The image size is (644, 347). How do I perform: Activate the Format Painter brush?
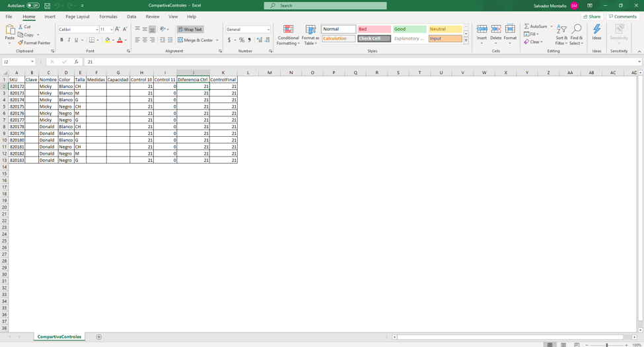point(34,43)
